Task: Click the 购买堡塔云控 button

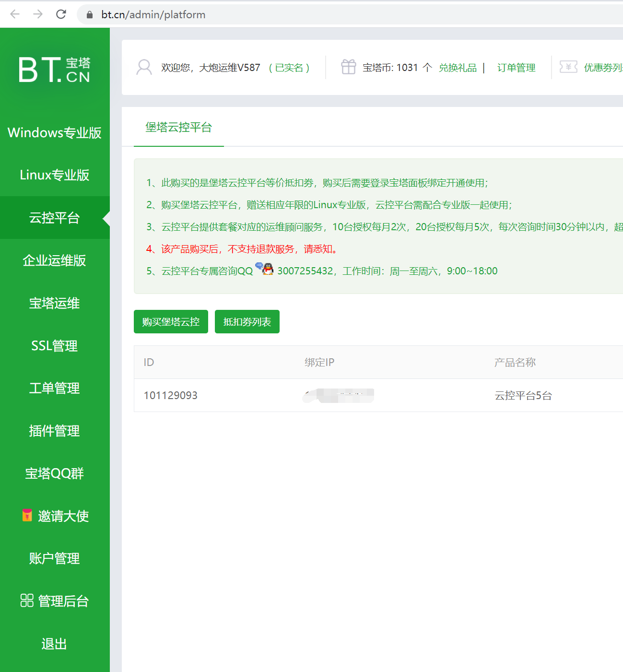Action: click(x=171, y=322)
